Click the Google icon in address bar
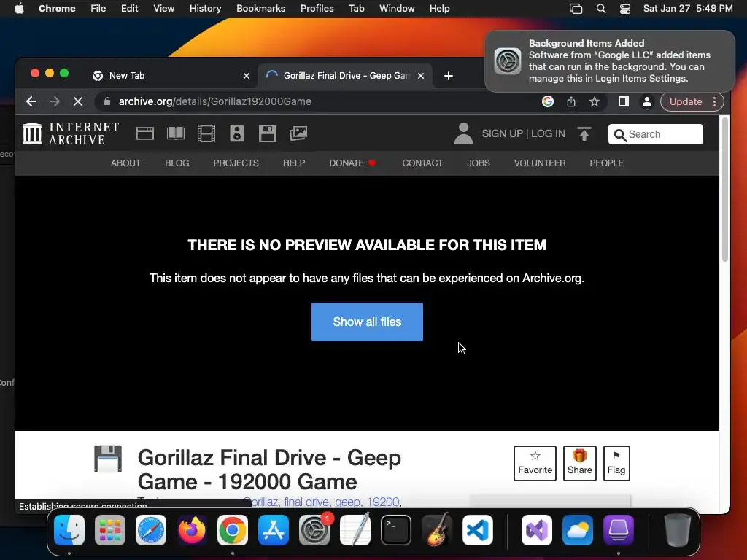The image size is (747, 560). (548, 101)
